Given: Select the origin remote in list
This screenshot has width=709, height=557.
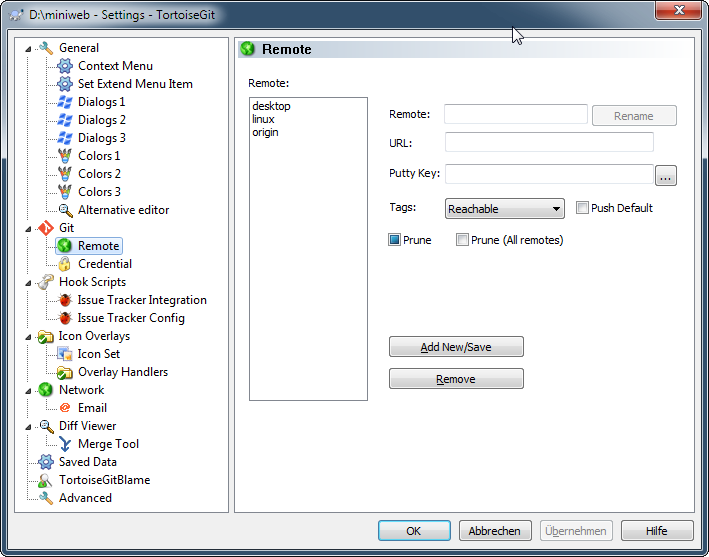Looking at the screenshot, I should (265, 132).
